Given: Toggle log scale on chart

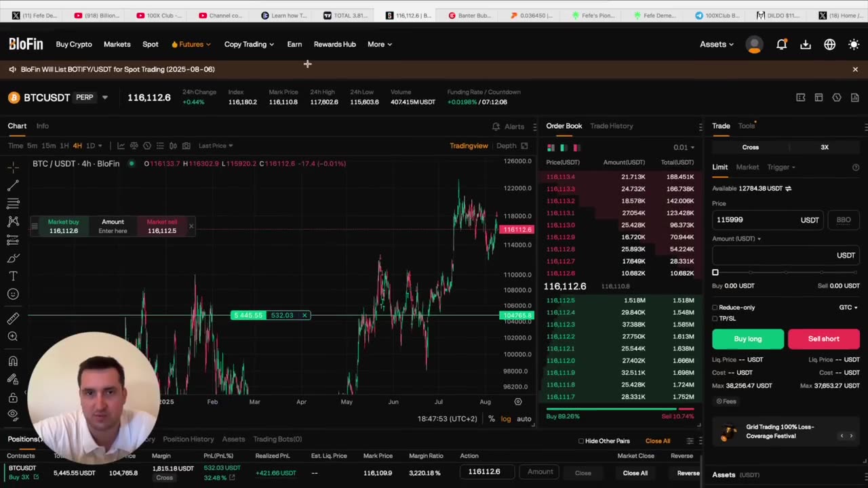Looking at the screenshot, I should 506,419.
